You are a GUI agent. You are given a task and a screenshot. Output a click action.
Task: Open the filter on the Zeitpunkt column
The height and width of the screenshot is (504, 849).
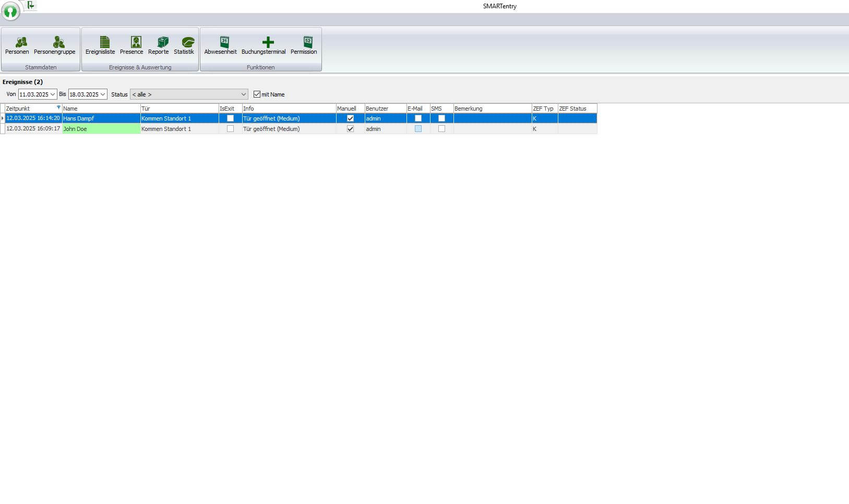[x=57, y=108]
